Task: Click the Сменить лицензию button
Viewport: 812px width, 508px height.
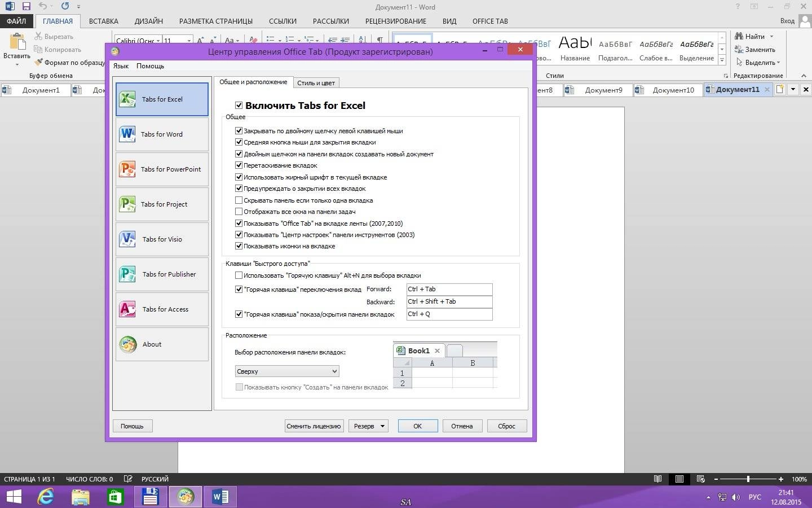Action: point(314,426)
